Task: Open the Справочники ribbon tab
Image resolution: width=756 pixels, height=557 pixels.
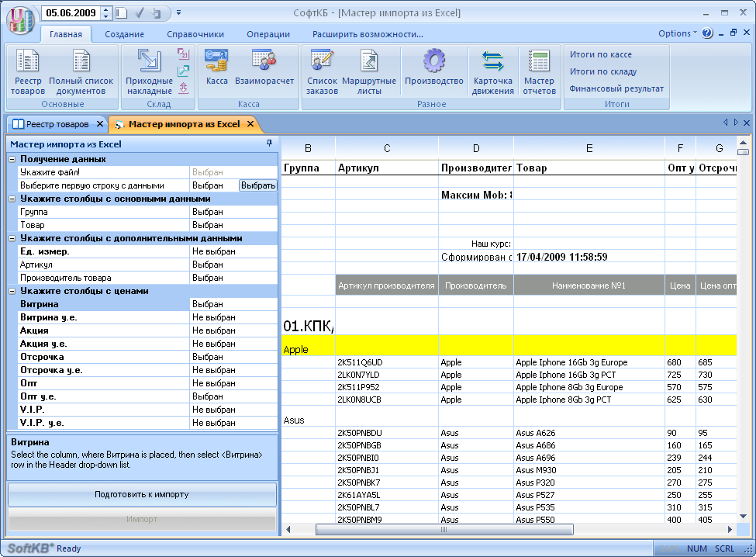Action: [x=195, y=34]
